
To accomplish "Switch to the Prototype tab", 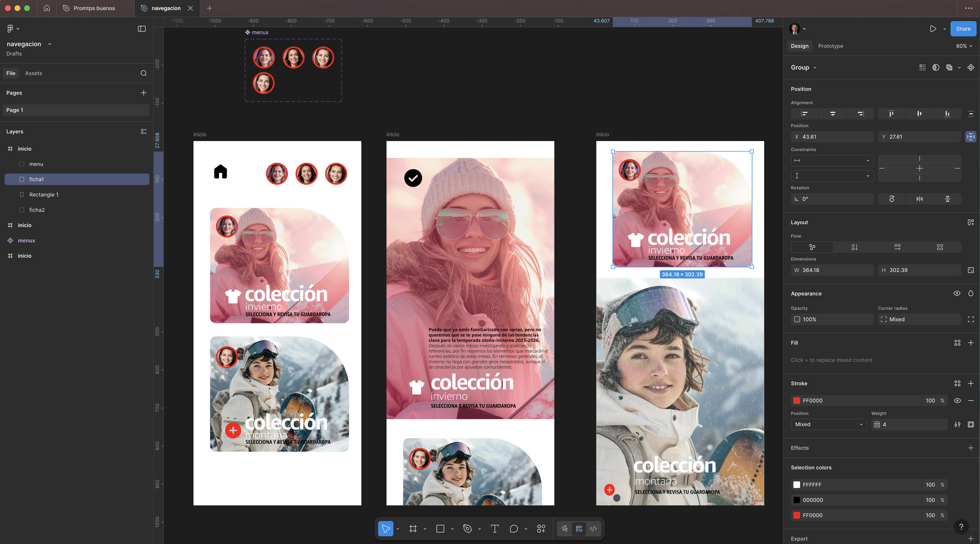I will [830, 46].
